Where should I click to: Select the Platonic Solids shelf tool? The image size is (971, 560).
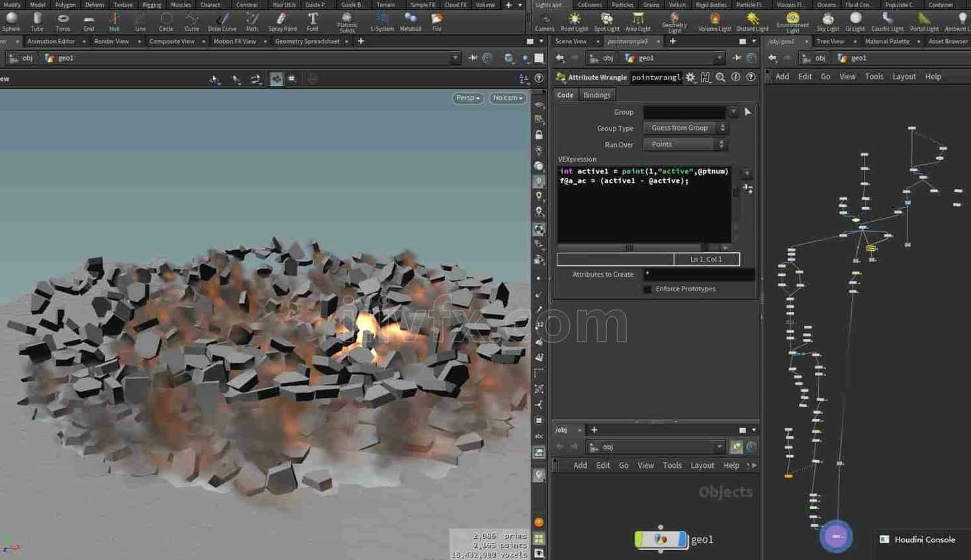(x=347, y=23)
